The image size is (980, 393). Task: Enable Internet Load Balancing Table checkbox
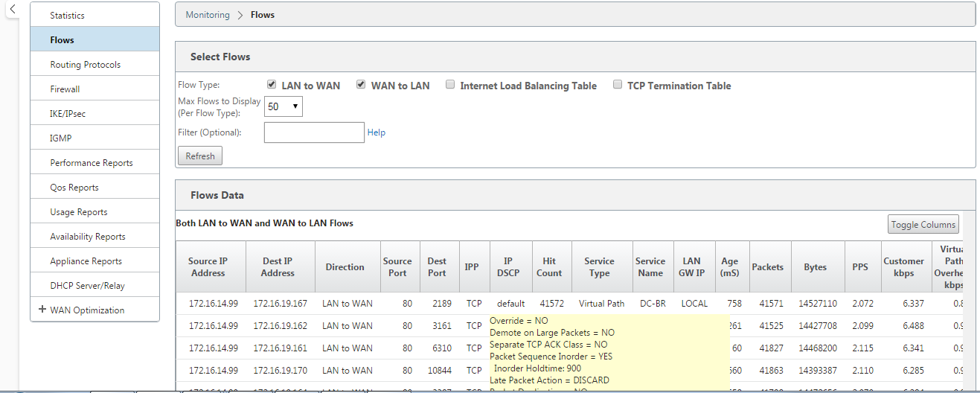coord(450,84)
